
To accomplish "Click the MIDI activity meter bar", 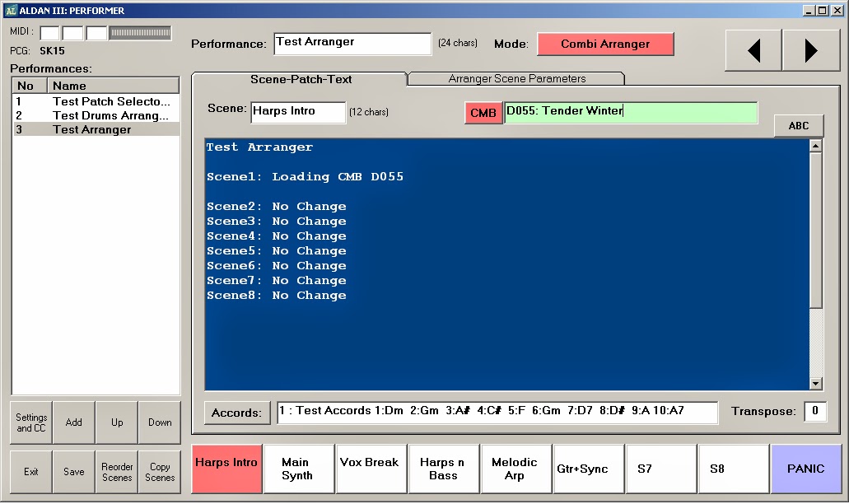I will (x=140, y=33).
